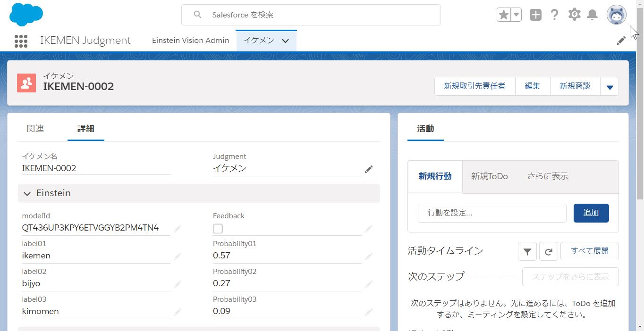Click the scrollbar up arrow

coord(640,4)
